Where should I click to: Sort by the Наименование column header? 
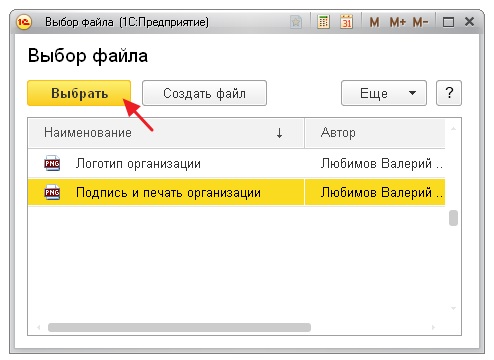[166, 133]
